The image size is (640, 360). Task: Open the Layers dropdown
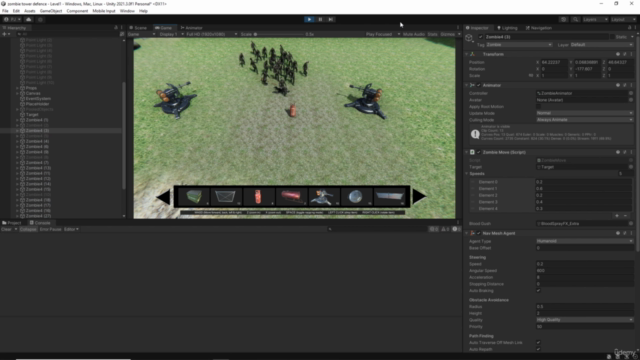pyautogui.click(x=595, y=19)
